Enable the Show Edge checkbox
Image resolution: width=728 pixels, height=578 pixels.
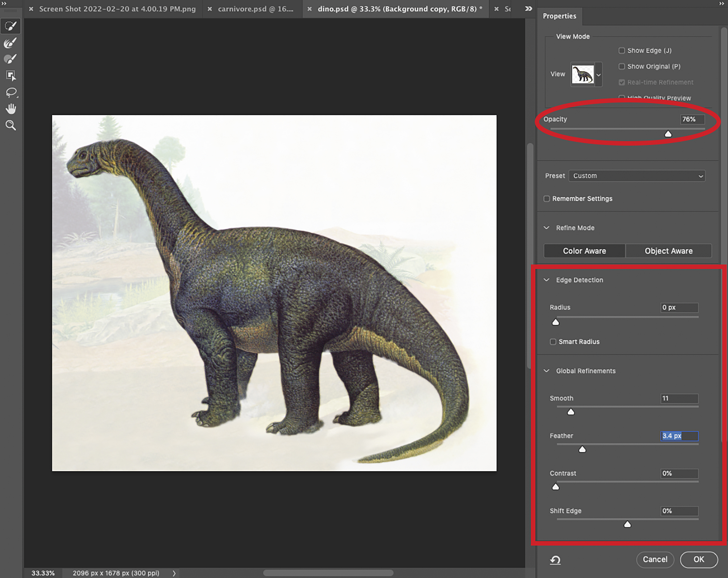[x=622, y=51]
